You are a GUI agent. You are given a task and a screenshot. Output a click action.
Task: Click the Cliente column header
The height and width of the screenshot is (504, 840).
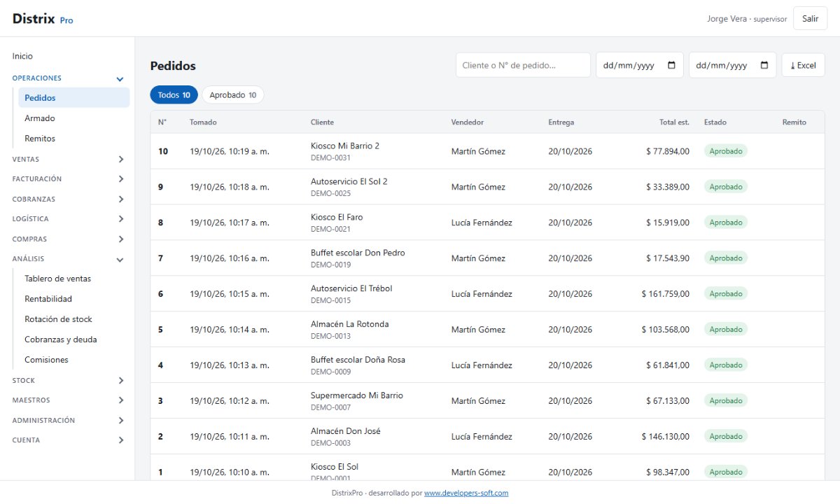point(322,122)
